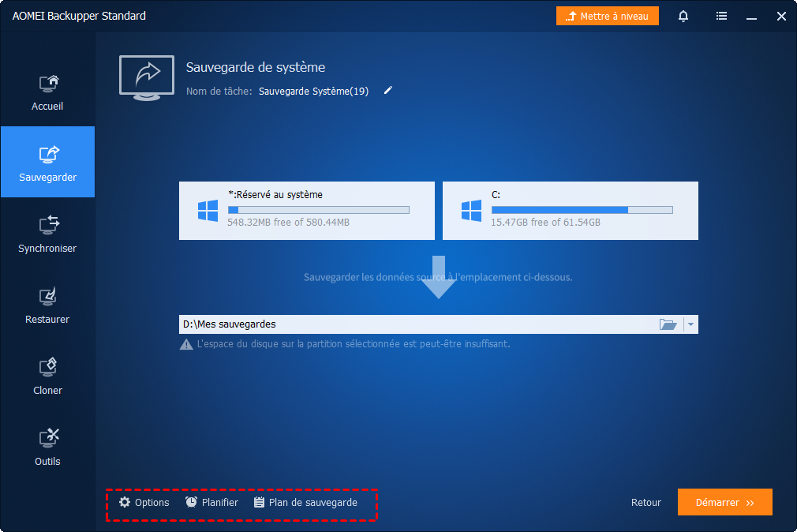Screen dimensions: 797x532
Task: Click the pencil icon to rename task
Action: [x=387, y=91]
